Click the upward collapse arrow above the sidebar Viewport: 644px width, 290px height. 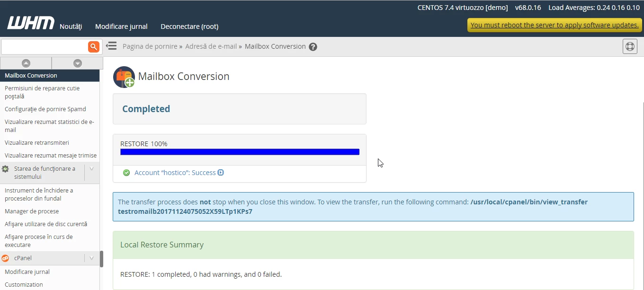pos(26,63)
